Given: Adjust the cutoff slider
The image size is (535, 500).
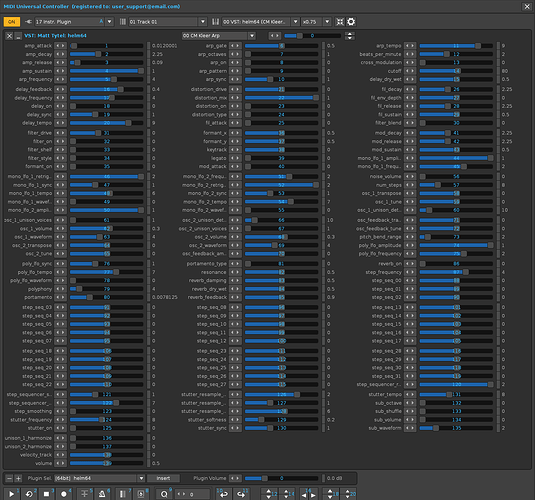Looking at the screenshot, I should [x=456, y=71].
